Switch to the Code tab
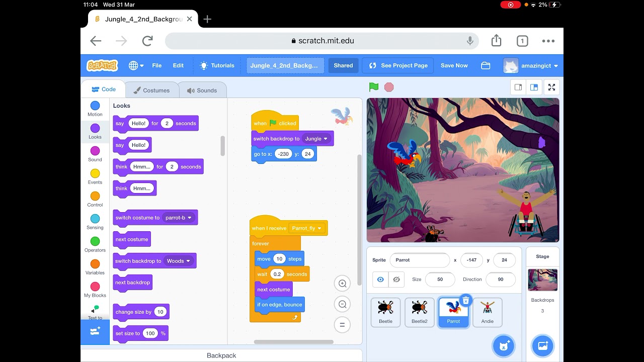 (x=103, y=89)
